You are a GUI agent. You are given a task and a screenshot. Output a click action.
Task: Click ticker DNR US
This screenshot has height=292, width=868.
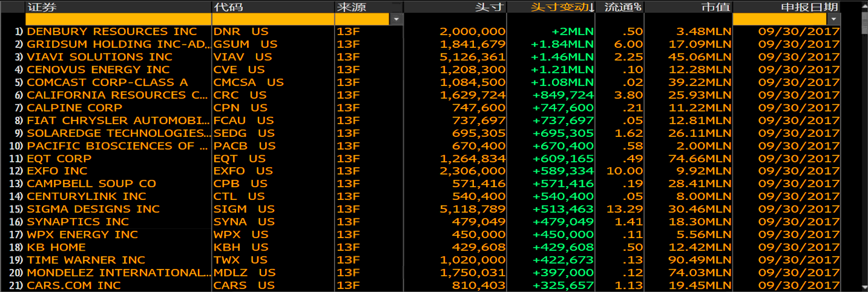[241, 32]
